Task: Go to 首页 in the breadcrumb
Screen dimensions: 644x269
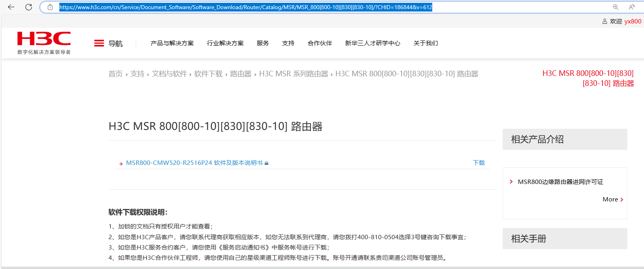Action: [115, 74]
